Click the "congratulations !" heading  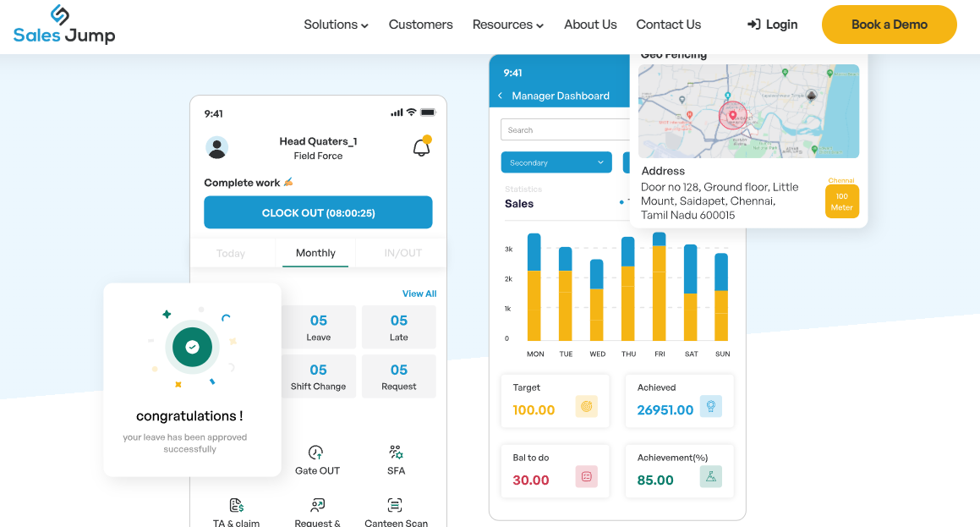click(189, 415)
